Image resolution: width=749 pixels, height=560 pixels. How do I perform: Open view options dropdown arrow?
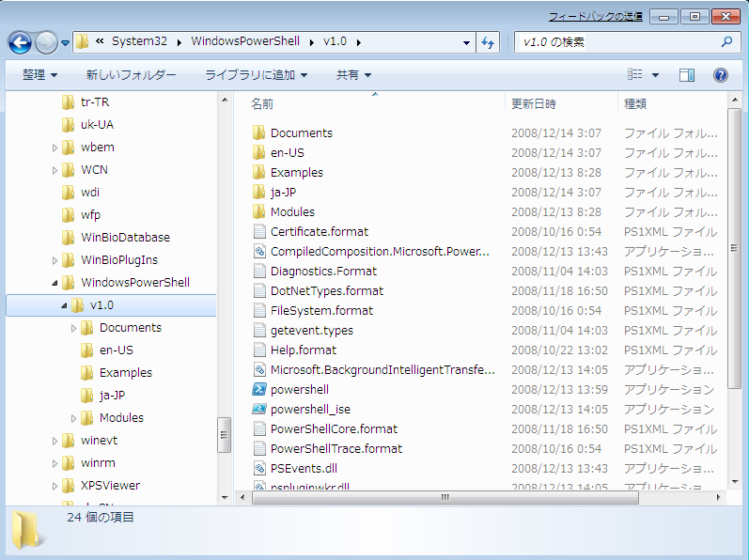(x=655, y=75)
